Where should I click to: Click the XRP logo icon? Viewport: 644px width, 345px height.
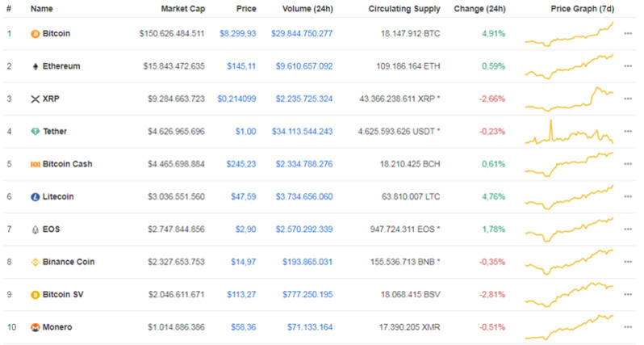[35, 99]
